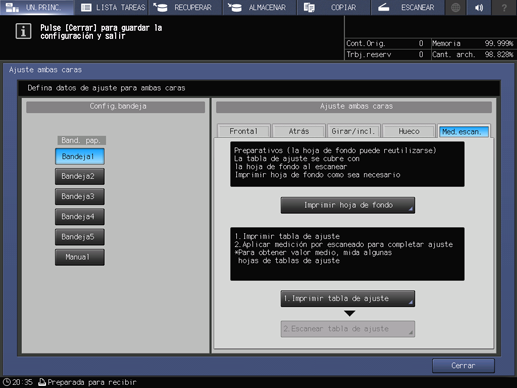Click 2. Escanear tabla de ajuste button
This screenshot has width=517, height=388.
coord(348,329)
